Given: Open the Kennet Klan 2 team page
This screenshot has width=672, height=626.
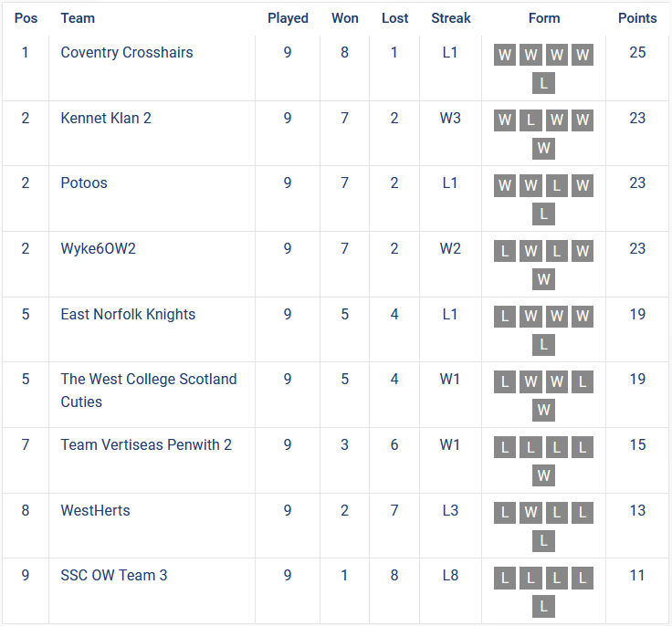Looking at the screenshot, I should (x=106, y=118).
